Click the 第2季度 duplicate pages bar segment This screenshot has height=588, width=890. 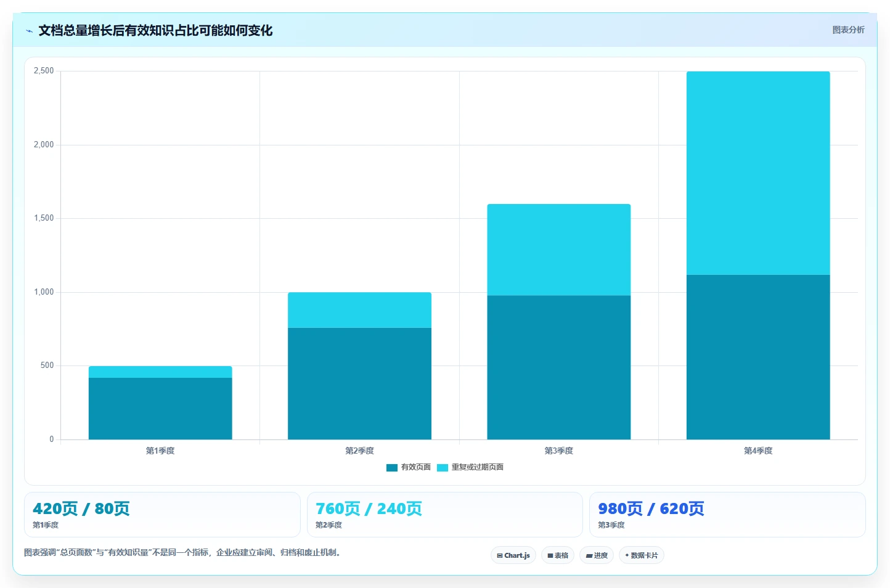359,310
